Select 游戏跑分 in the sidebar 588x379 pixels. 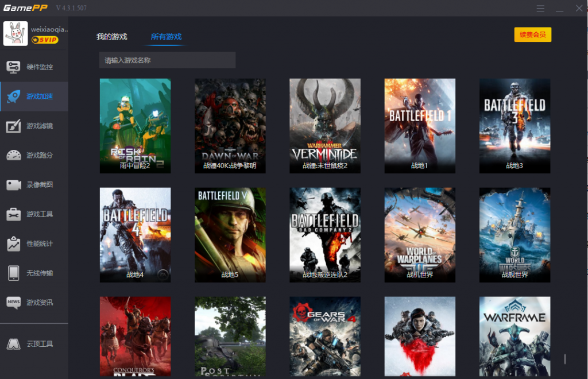pos(40,155)
